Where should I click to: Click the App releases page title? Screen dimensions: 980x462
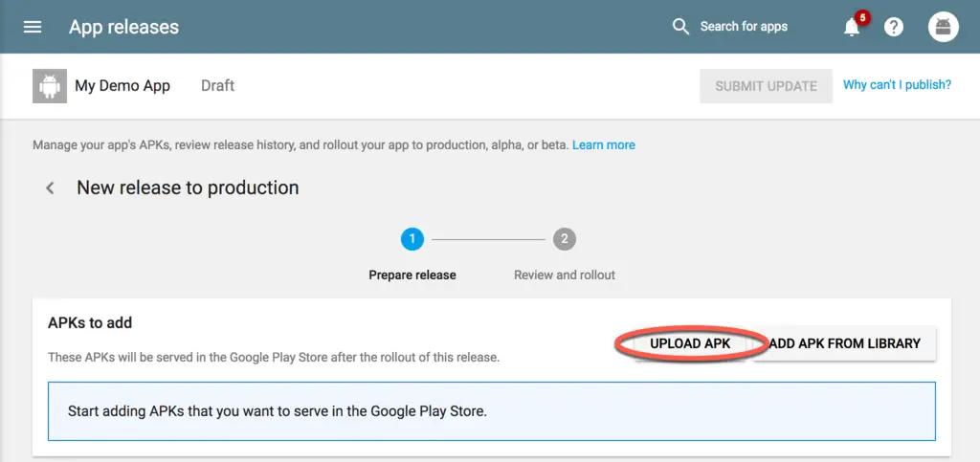pyautogui.click(x=123, y=27)
